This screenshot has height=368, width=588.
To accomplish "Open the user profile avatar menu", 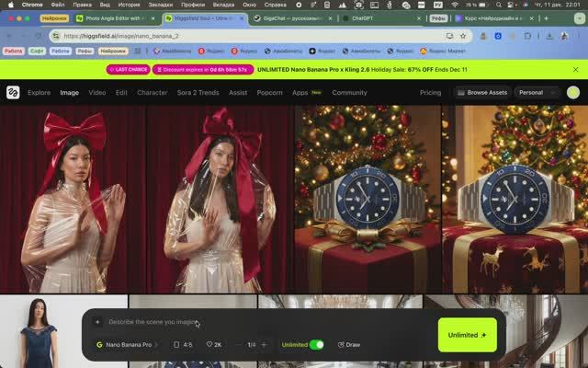I will click(573, 92).
